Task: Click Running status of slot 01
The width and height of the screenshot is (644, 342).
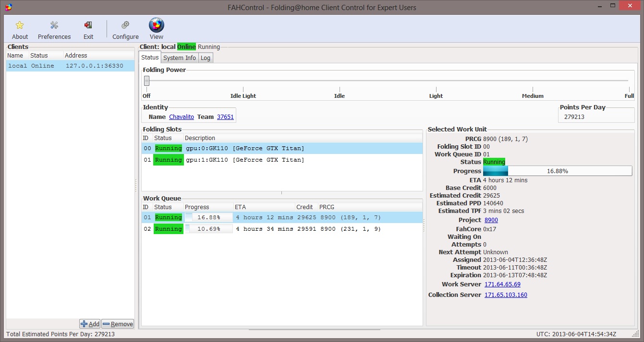Action: 169,160
